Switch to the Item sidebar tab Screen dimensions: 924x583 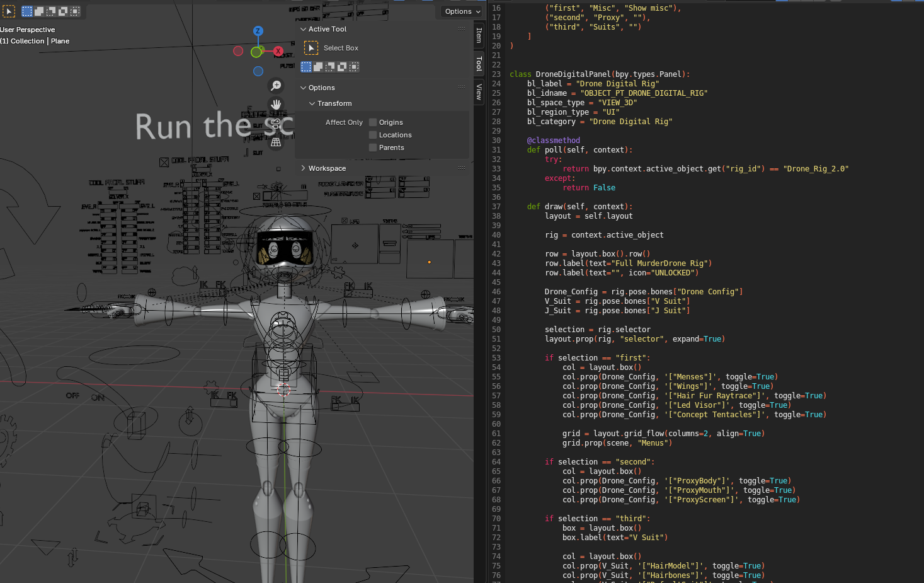(479, 35)
